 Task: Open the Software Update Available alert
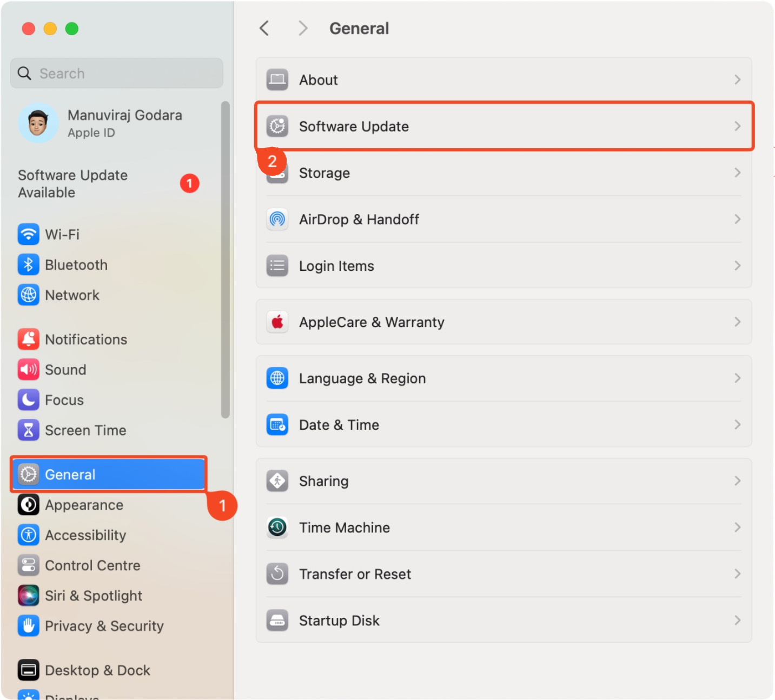click(73, 183)
